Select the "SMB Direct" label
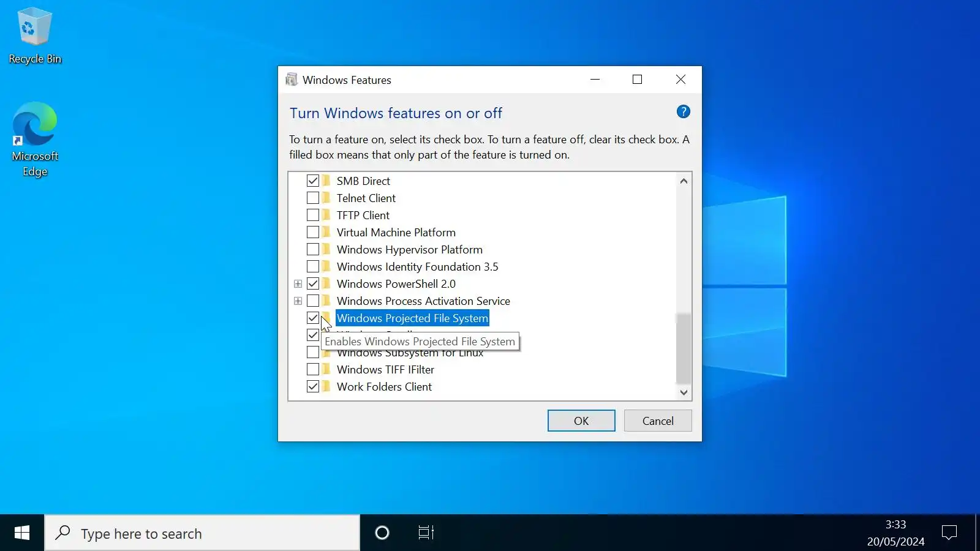Image resolution: width=980 pixels, height=551 pixels. click(x=363, y=181)
